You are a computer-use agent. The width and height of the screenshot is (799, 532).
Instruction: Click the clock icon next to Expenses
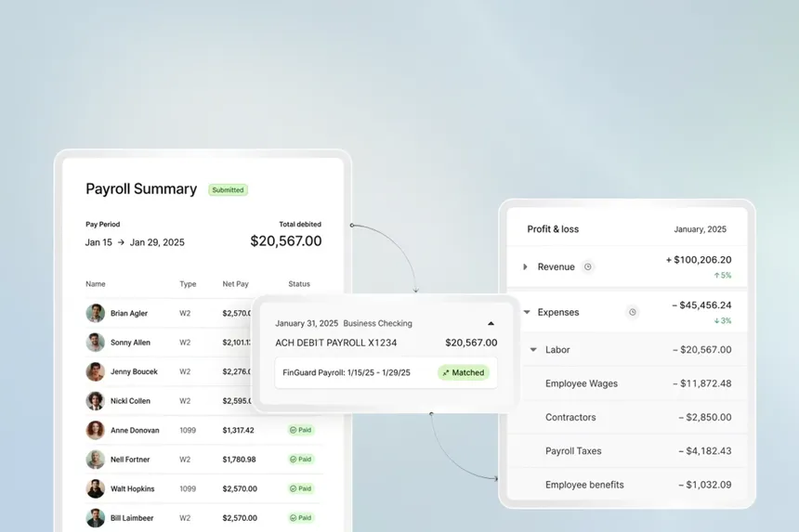pos(633,312)
